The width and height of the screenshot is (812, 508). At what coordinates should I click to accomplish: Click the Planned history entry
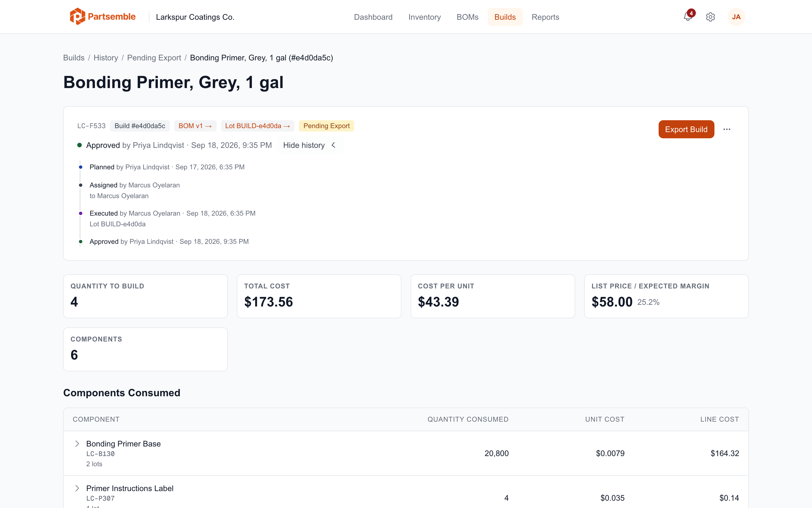point(167,167)
